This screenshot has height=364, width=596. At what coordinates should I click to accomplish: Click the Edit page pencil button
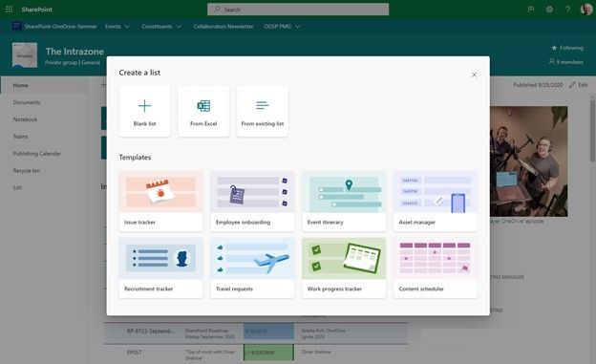click(578, 85)
